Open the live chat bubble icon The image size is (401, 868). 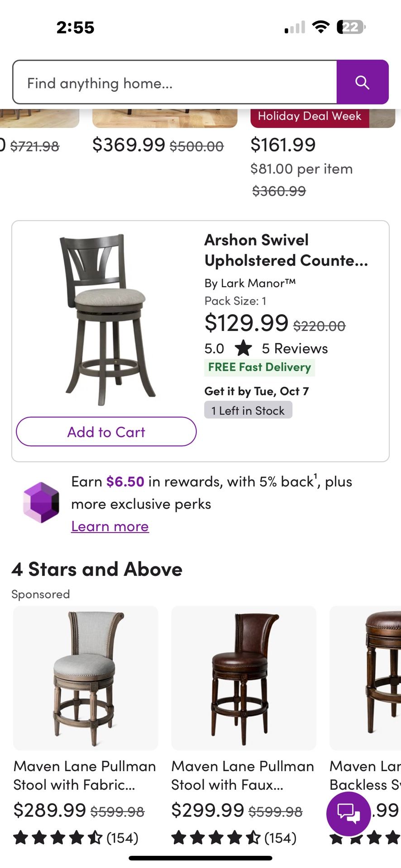[x=348, y=814]
